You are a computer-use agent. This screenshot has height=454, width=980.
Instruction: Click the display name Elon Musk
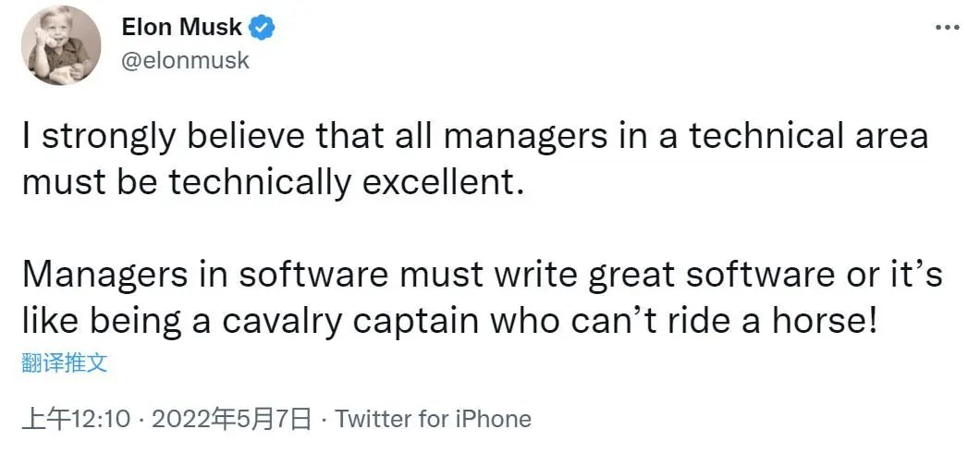[182, 28]
